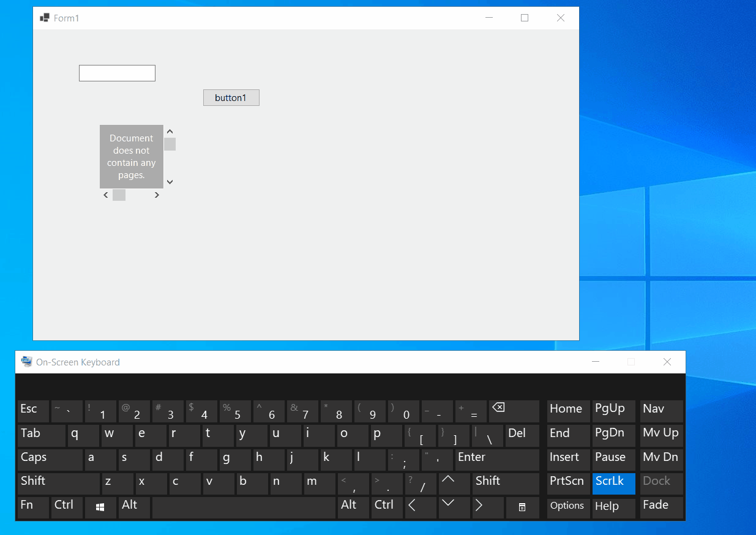Viewport: 756px width, 535px height.
Task: Click the PrtScn key
Action: tap(568, 484)
